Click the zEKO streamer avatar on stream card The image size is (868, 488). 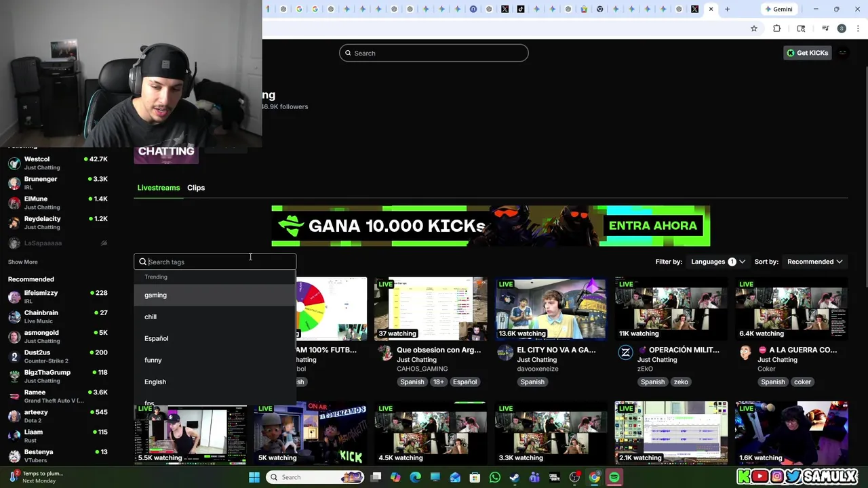point(625,352)
